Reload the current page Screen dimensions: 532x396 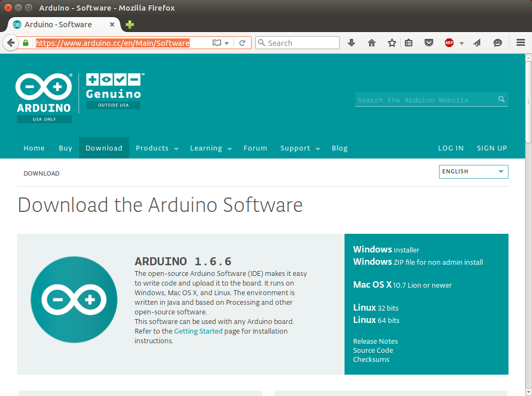242,43
